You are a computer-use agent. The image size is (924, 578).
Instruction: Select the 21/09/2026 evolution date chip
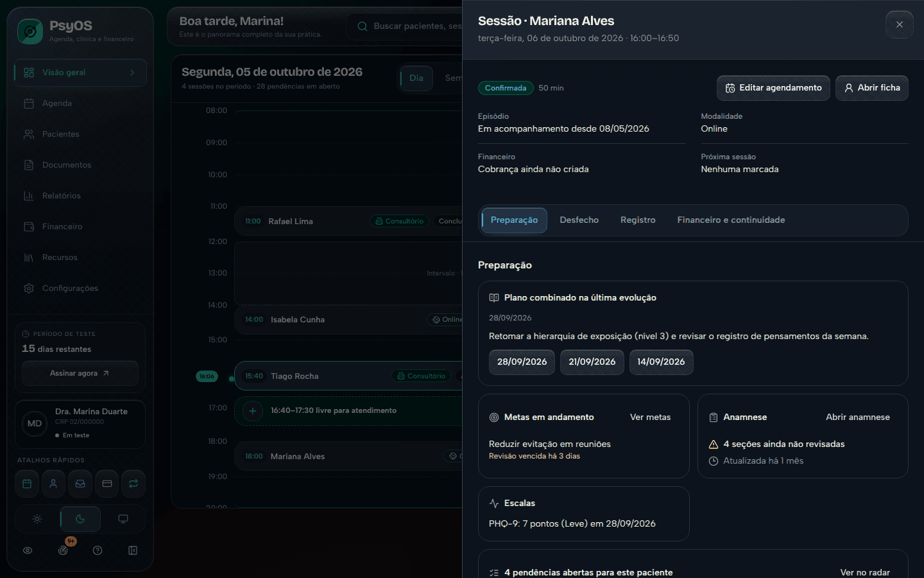[592, 362]
